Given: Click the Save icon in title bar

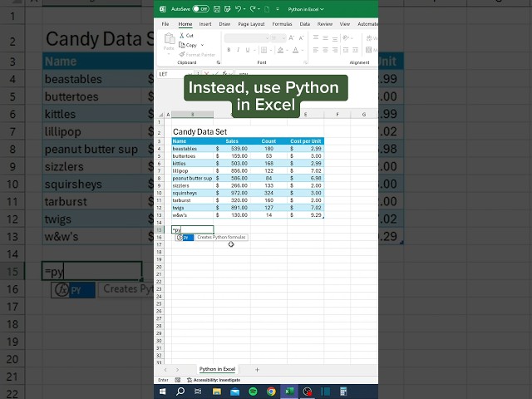Looking at the screenshot, I should [217, 9].
